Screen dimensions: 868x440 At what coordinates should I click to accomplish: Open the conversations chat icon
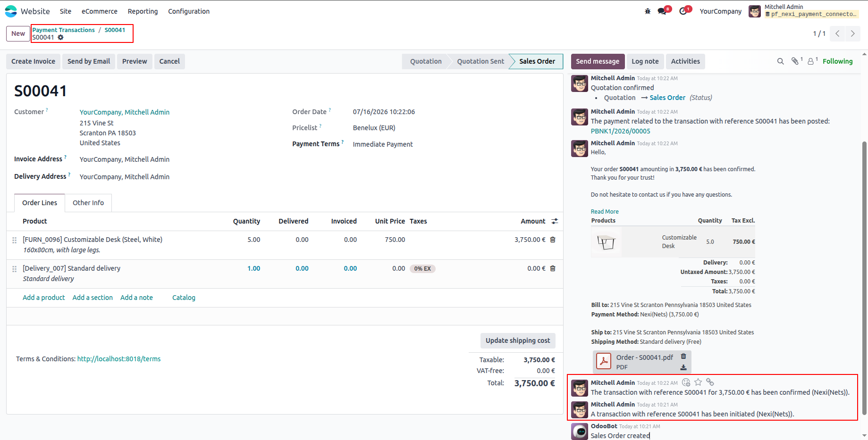tap(662, 11)
